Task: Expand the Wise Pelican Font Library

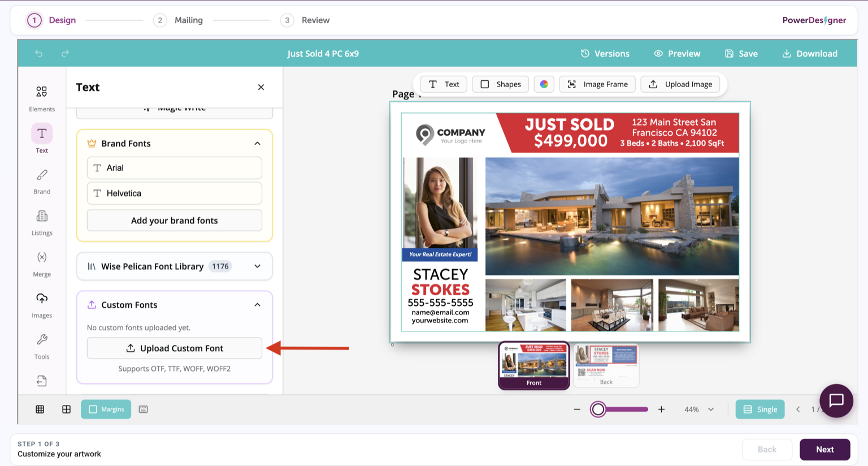Action: [175, 266]
